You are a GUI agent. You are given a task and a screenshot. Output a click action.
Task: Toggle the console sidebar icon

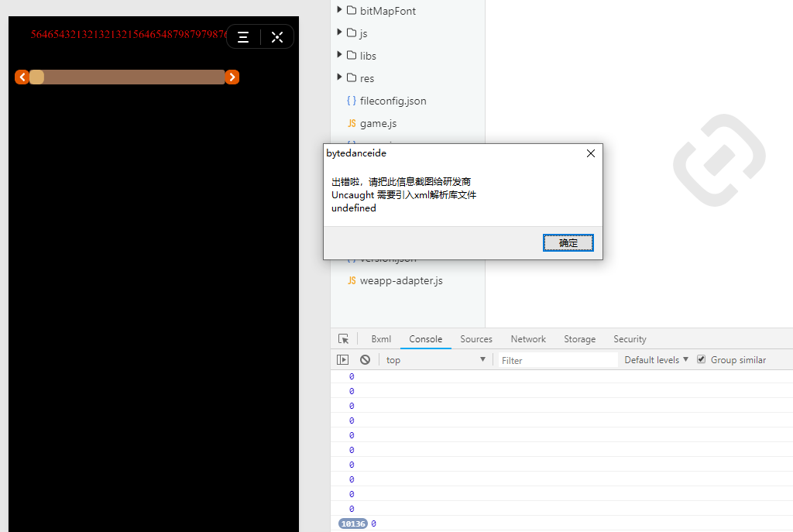342,359
